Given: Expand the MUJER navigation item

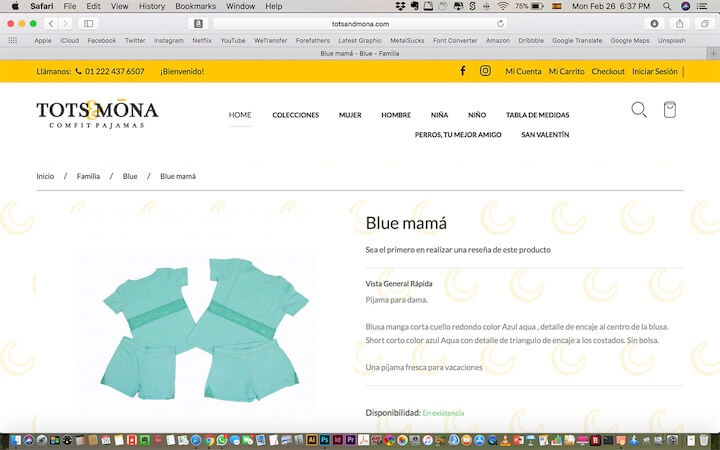Looking at the screenshot, I should pyautogui.click(x=350, y=115).
